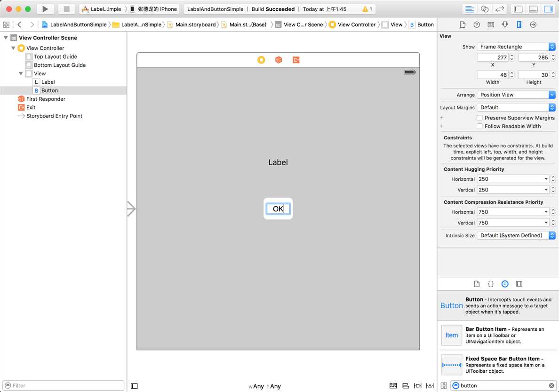Image resolution: width=559 pixels, height=392 pixels.
Task: Click the warning indicator in status bar
Action: 367,9
